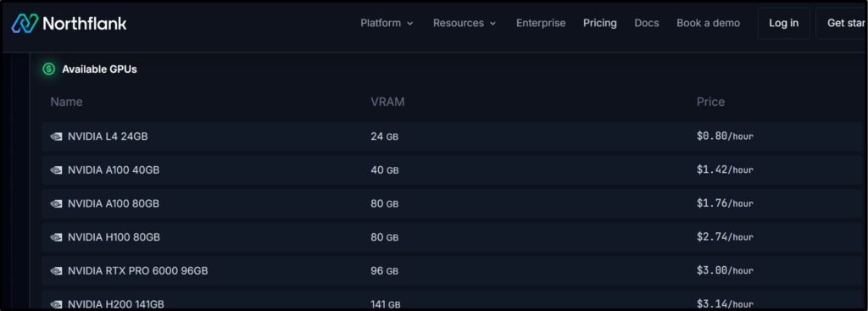Select the NVIDIA L4 24GB name

point(108,136)
